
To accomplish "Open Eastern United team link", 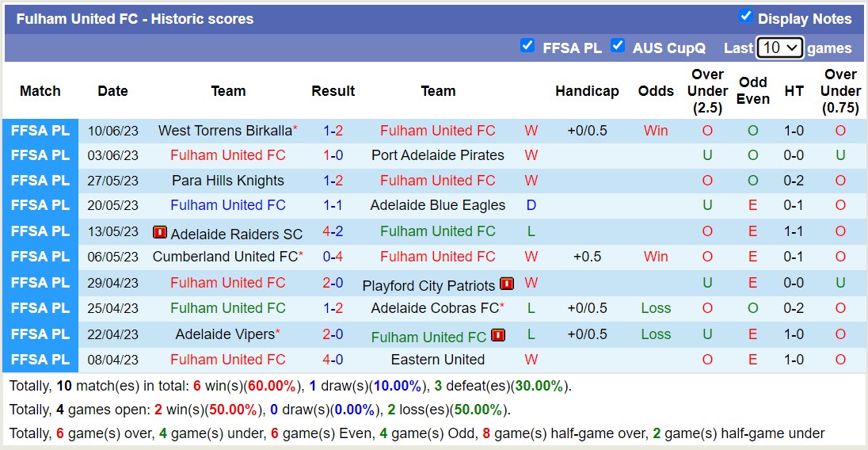I will (x=438, y=359).
